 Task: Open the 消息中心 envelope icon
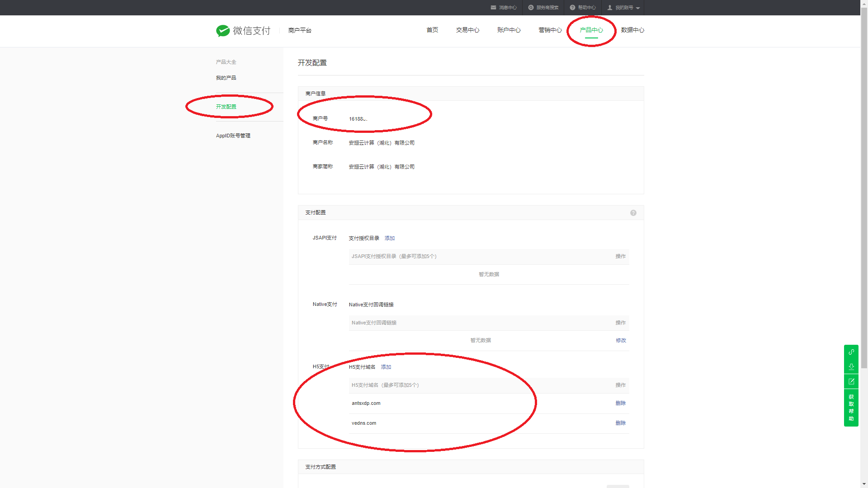[493, 8]
